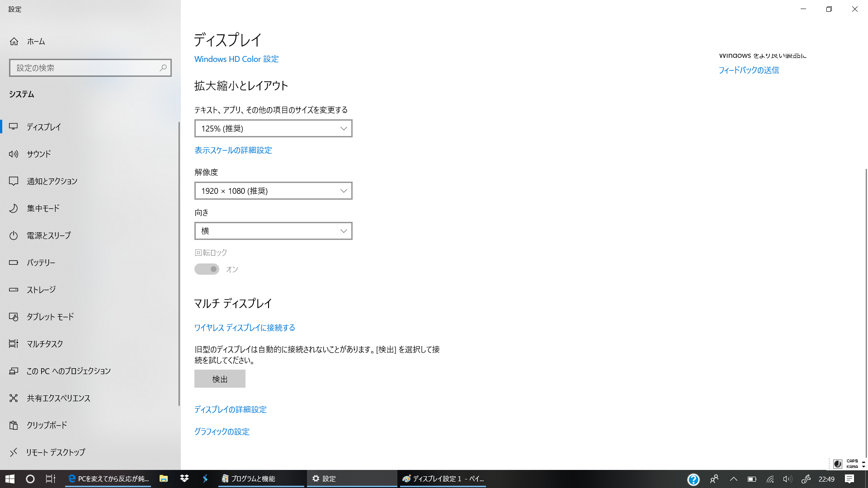Click the search magnifier icon in the settings search box
This screenshot has width=868, height=488.
pos(163,68)
